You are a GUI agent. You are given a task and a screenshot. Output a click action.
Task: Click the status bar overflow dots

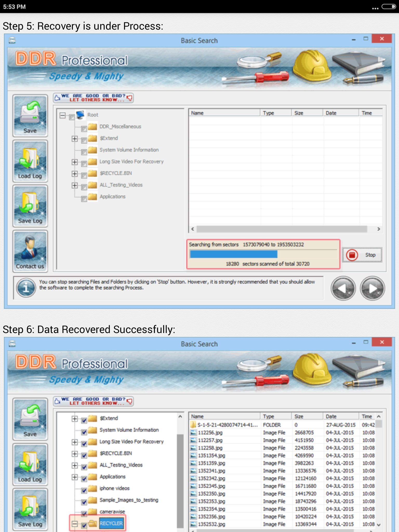pos(375,8)
